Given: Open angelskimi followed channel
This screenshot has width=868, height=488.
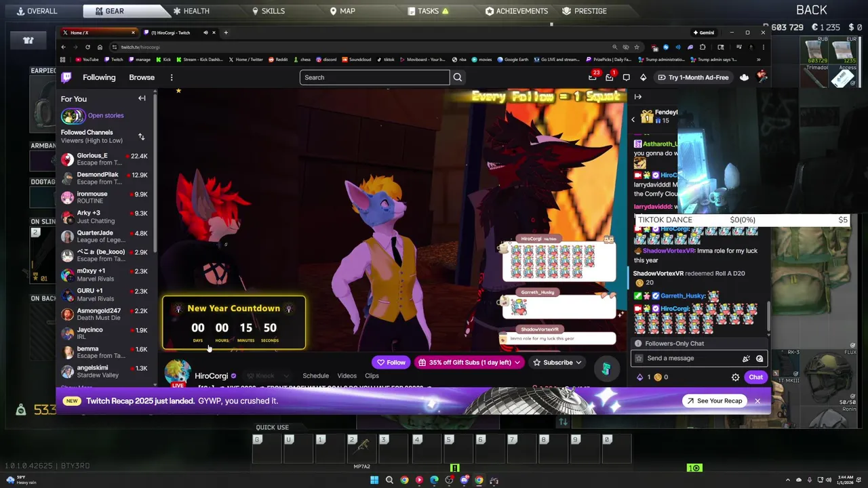Looking at the screenshot, I should (x=104, y=371).
